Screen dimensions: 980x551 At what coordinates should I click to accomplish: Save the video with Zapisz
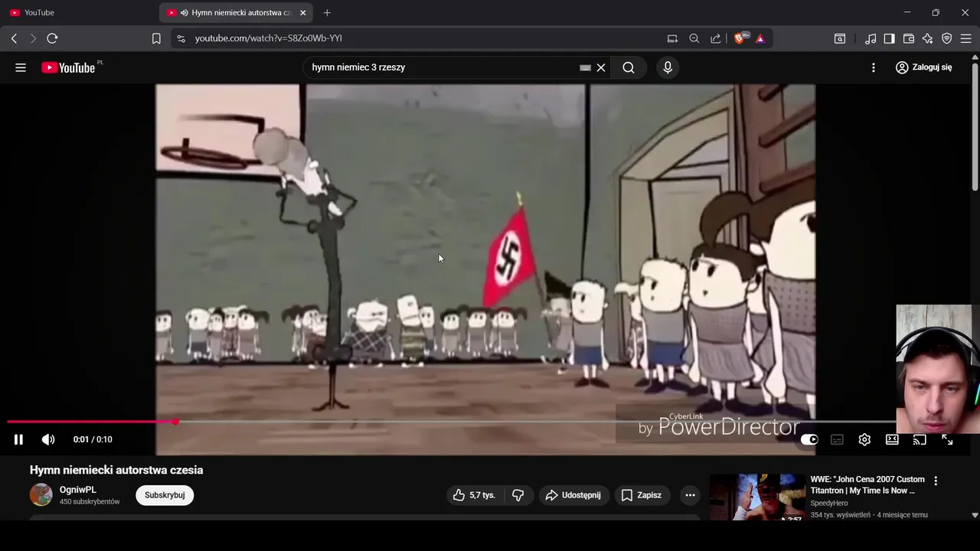click(x=641, y=495)
